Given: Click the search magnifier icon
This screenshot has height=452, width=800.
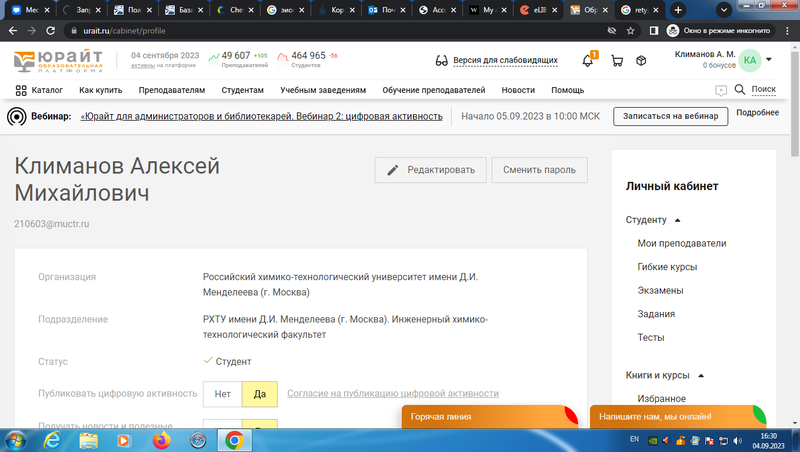Looking at the screenshot, I should pos(740,90).
